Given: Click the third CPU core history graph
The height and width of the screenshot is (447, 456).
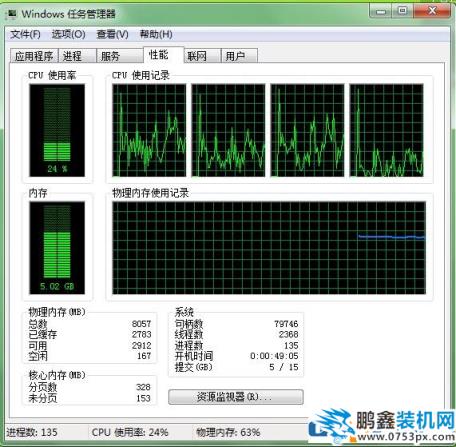Looking at the screenshot, I should point(307,130).
